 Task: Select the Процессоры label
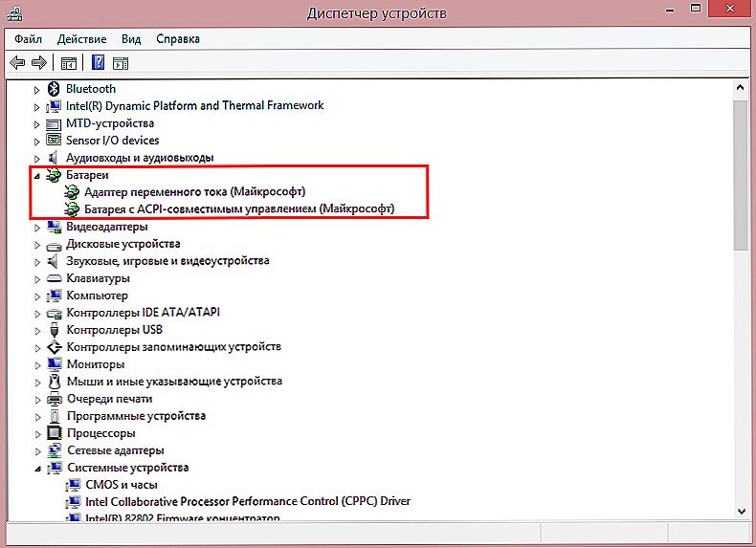pos(101,433)
